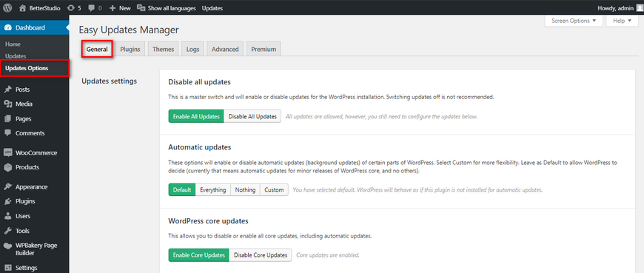Click the Pages icon in sidebar
Viewport: 644px width, 273px height.
(8, 118)
